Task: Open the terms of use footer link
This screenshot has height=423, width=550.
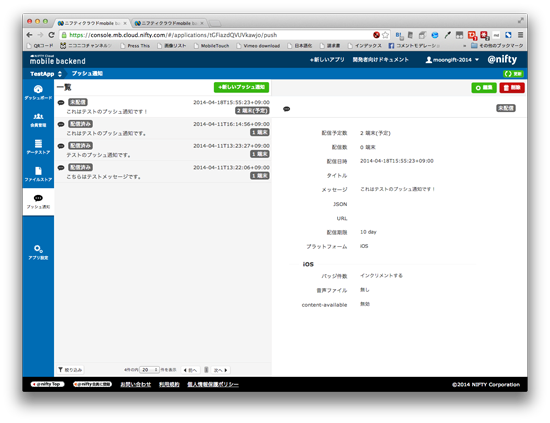Action: (169, 384)
